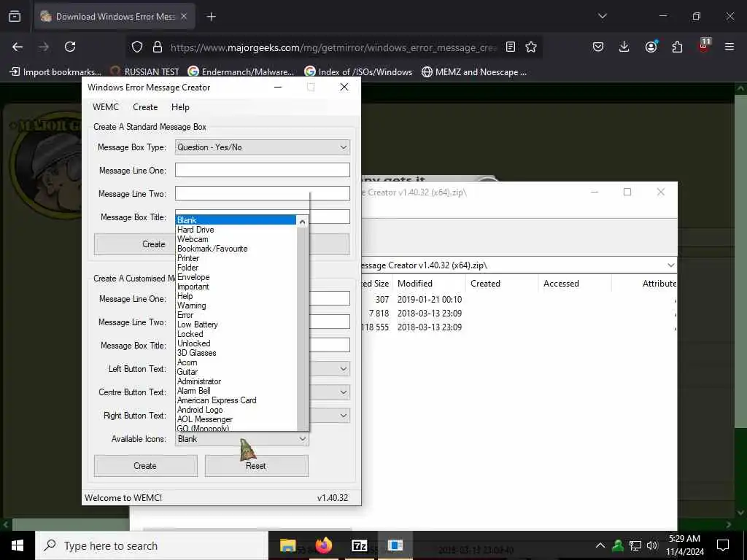Viewport: 747px width, 560px height.
Task: Open the Firefox hamburger menu
Action: (729, 47)
